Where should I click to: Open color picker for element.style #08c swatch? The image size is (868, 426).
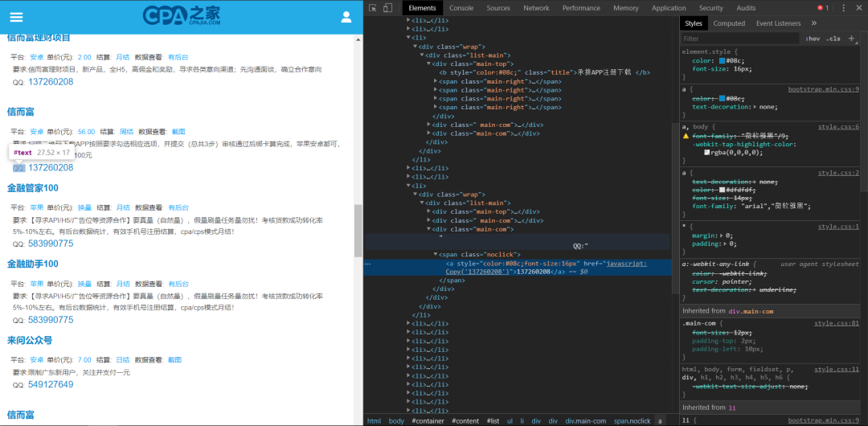point(723,60)
